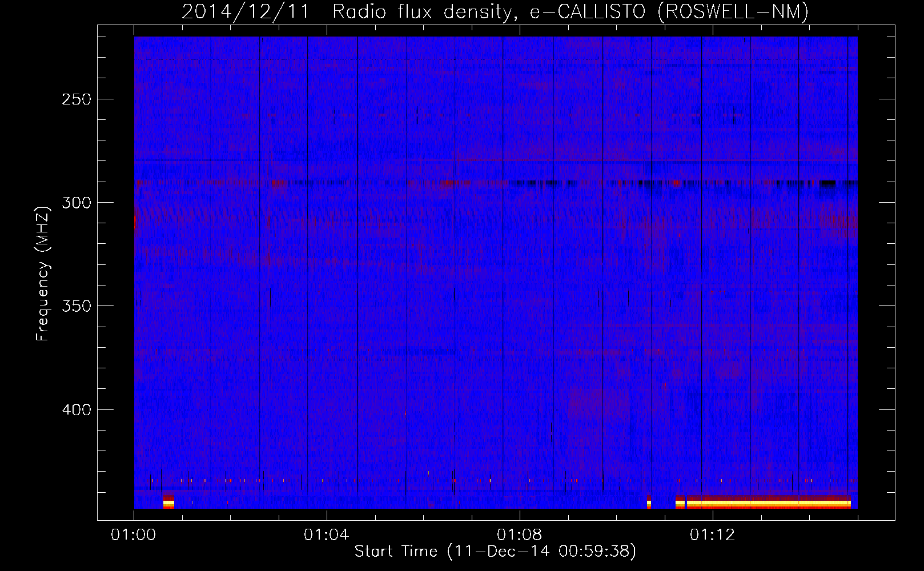Click the dark interference line near 290 MHz

(x=496, y=183)
